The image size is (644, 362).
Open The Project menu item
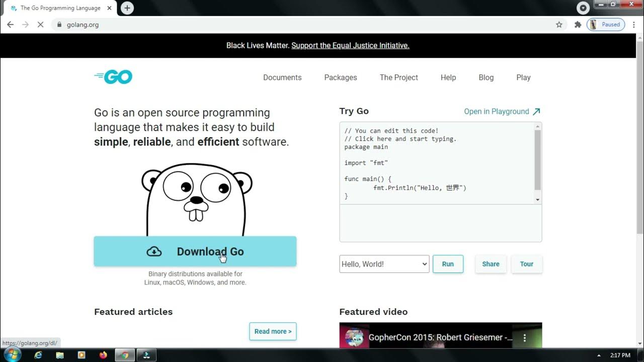[399, 77]
